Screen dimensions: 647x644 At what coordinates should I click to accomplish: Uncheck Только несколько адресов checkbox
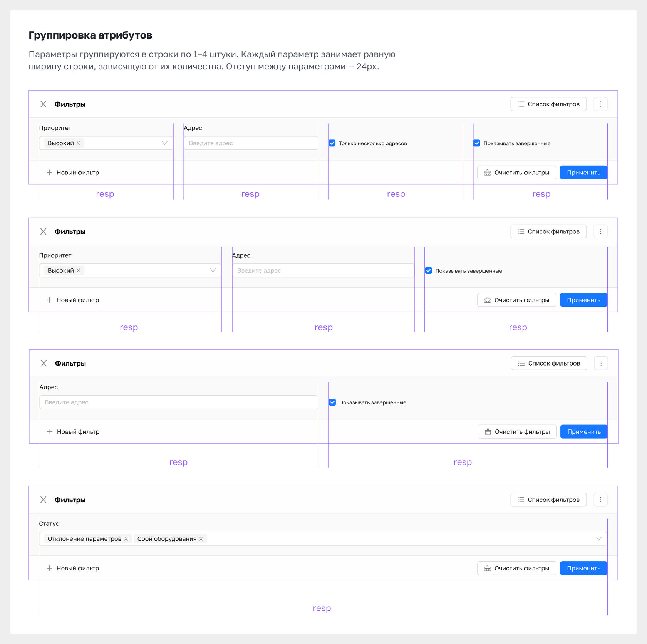click(332, 143)
